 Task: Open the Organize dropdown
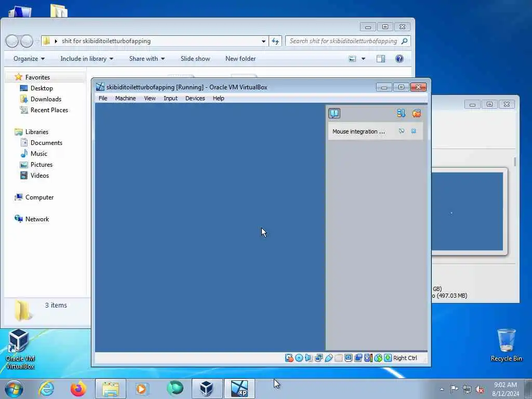point(29,59)
